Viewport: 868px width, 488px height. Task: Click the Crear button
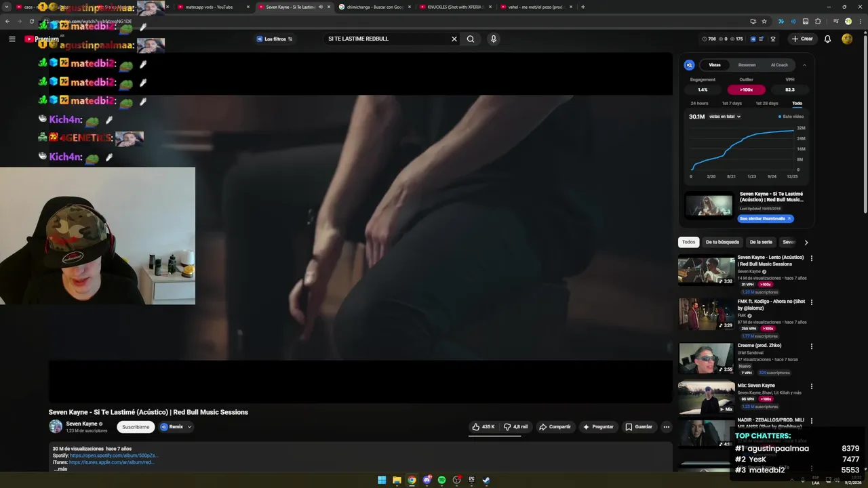point(802,39)
